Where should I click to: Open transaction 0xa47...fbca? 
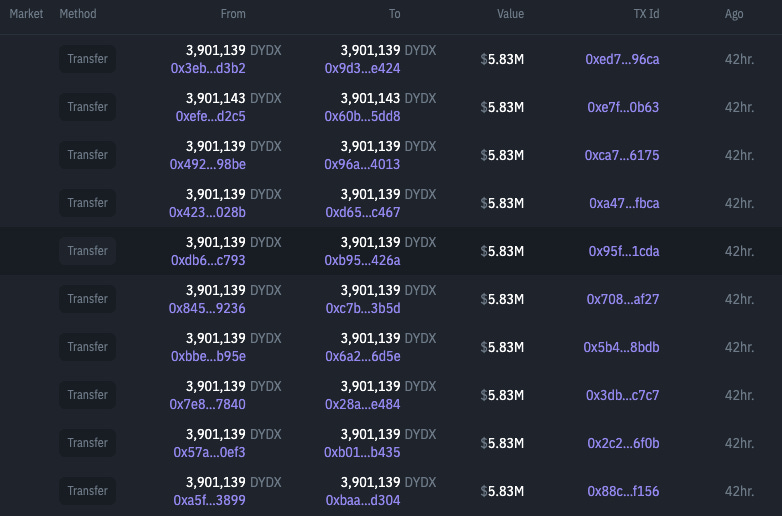coord(624,203)
